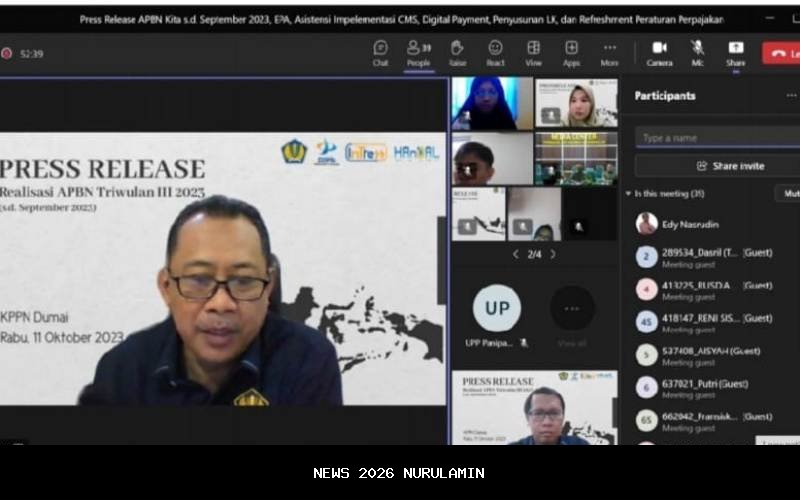This screenshot has height=500, width=800.
Task: Open the React emoji menu
Action: (x=495, y=54)
